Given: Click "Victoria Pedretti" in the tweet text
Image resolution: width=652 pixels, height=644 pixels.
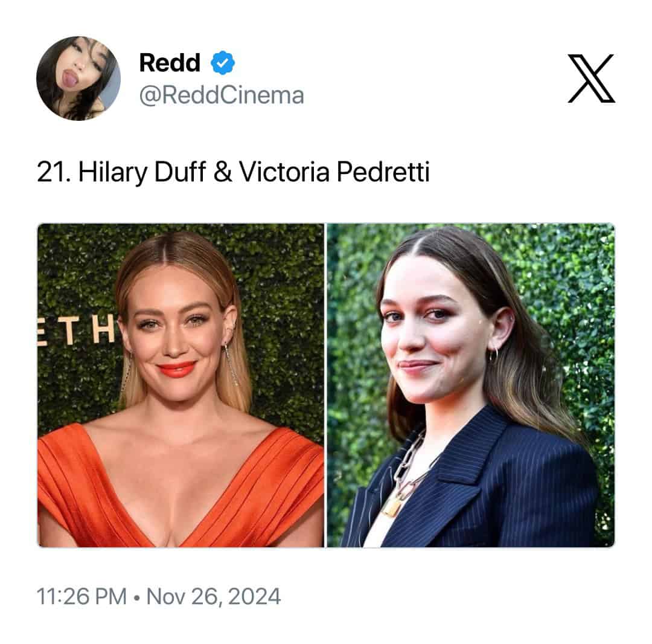Looking at the screenshot, I should pos(334,172).
